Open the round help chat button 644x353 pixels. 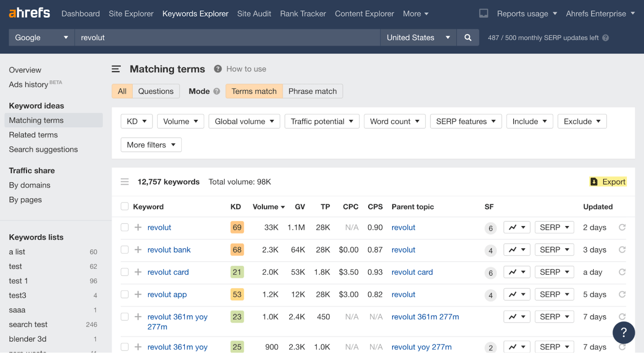coord(623,332)
